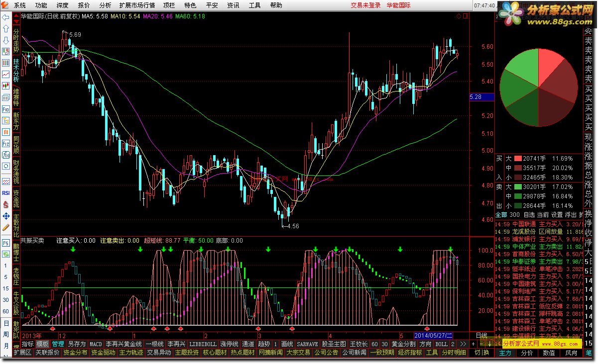Open the 资金流 vertical tab
This screenshot has height=364, width=598.
[x=16, y=199]
